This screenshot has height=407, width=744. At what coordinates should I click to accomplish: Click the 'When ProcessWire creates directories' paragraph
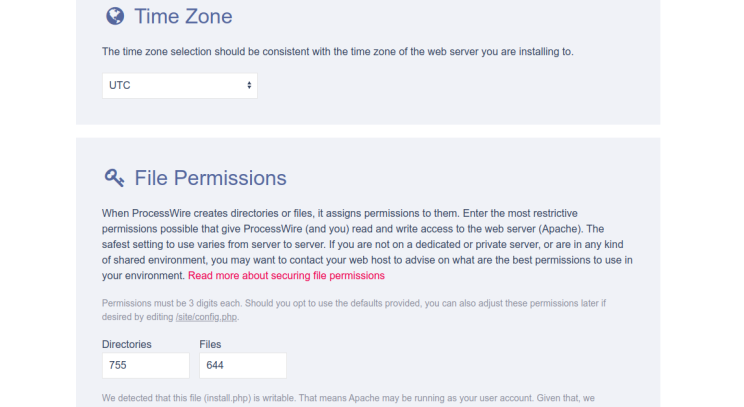tap(367, 243)
